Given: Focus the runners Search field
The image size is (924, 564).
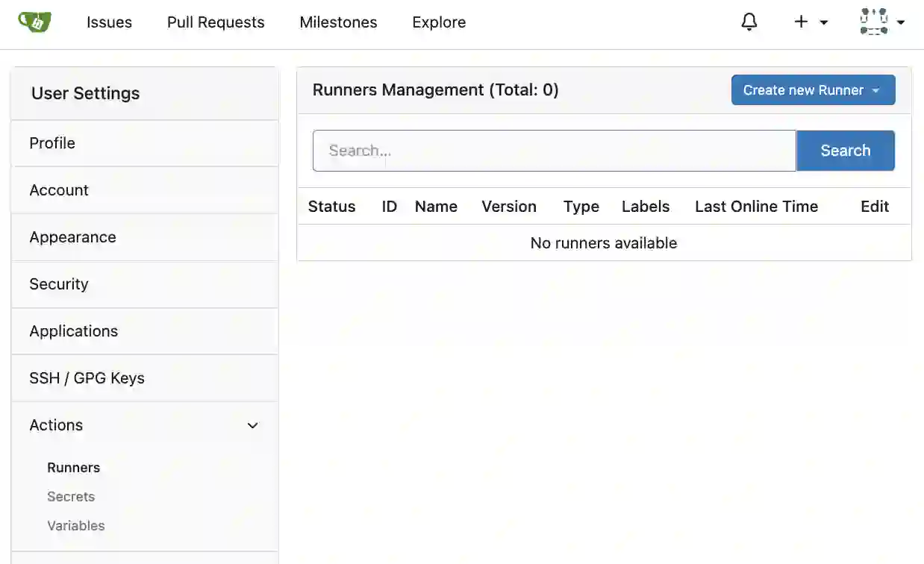Looking at the screenshot, I should tap(555, 151).
